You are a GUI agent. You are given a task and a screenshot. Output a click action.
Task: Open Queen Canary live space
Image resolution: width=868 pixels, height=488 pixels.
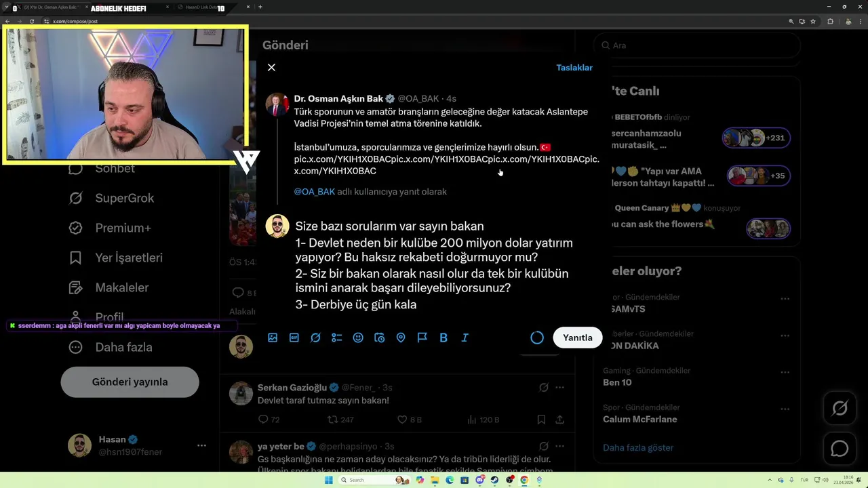pos(698,217)
